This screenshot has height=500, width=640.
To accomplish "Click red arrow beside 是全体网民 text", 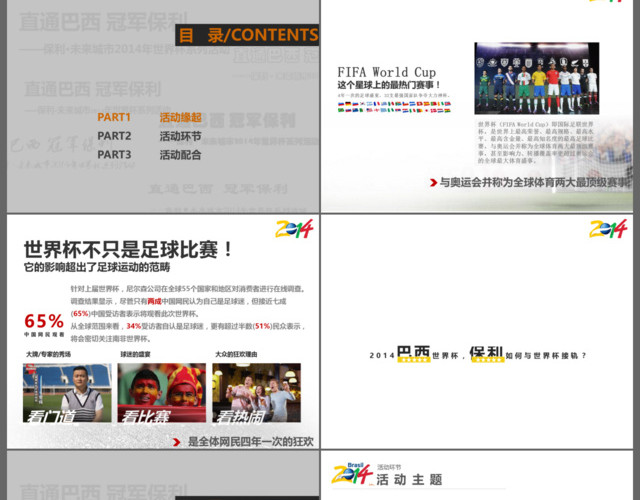I will 176,442.
